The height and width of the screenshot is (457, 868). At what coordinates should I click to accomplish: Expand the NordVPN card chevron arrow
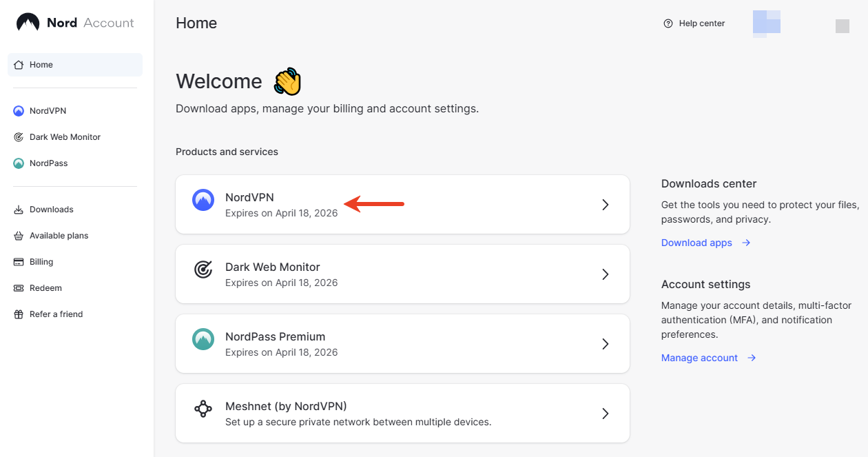(x=606, y=205)
